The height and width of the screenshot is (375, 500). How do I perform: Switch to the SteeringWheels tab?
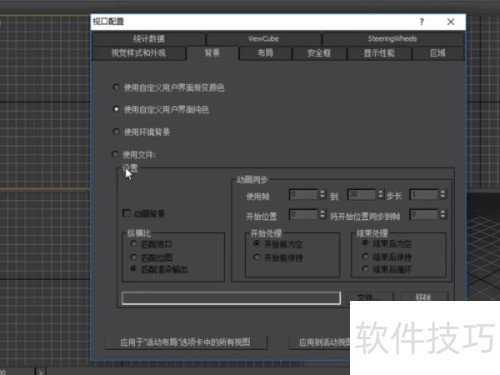click(392, 39)
